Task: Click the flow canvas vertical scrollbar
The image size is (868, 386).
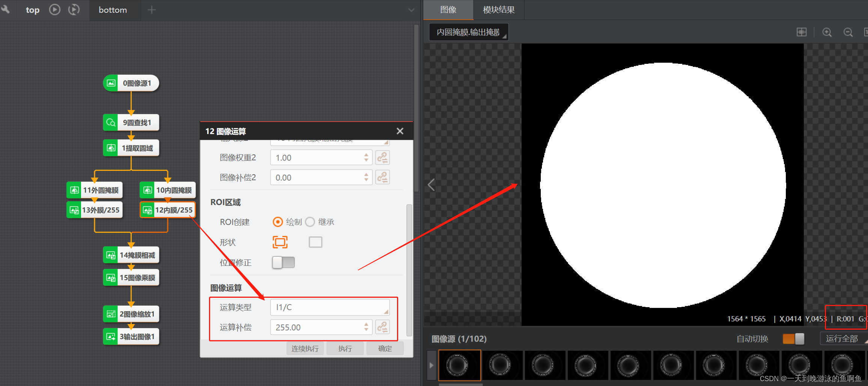Action: (416, 108)
